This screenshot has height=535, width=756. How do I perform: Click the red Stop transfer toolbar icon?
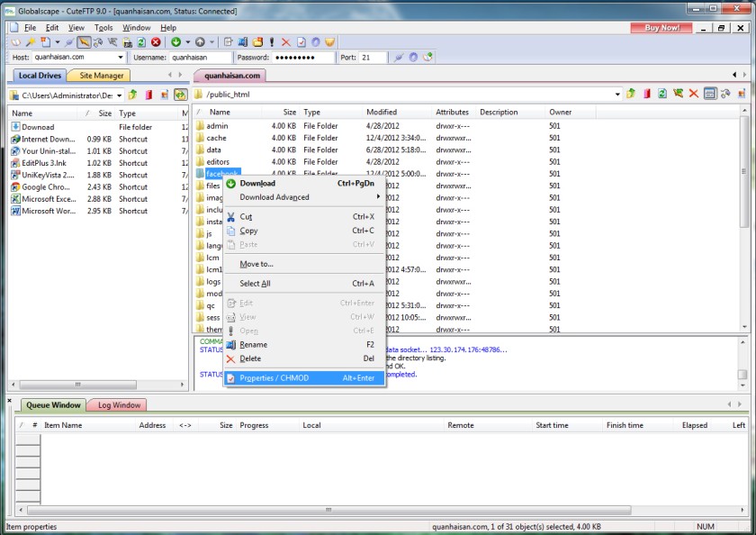(x=156, y=42)
